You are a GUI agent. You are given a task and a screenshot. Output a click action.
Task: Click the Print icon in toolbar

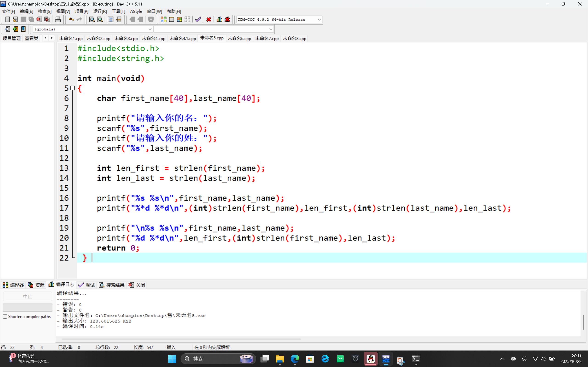pyautogui.click(x=58, y=19)
